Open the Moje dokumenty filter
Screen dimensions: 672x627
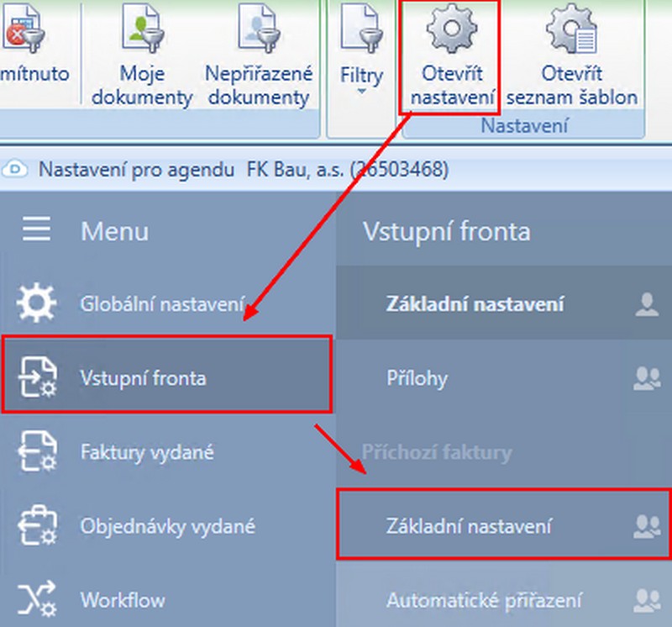[x=142, y=59]
